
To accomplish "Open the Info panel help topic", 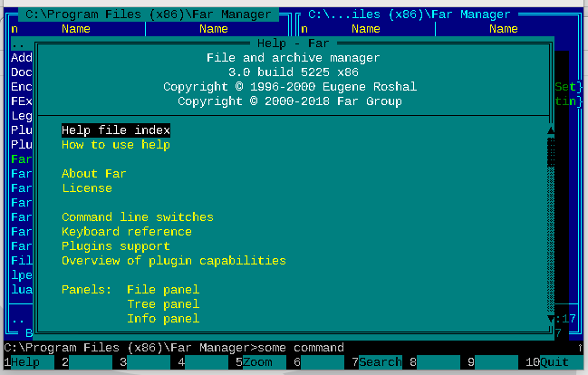I will coord(163,318).
